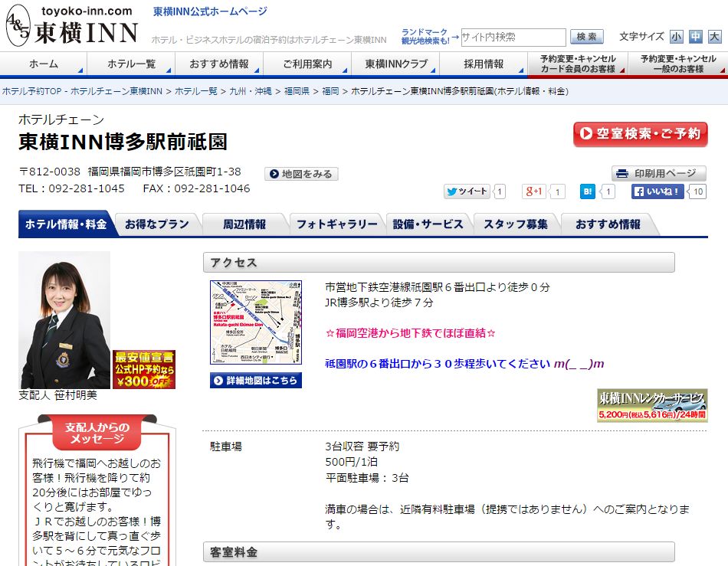Click the 詳細地図はこちら button

(x=256, y=381)
